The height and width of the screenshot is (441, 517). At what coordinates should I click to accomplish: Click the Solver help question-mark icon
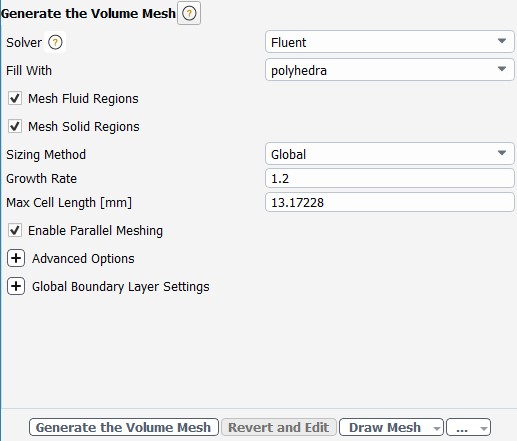click(55, 42)
